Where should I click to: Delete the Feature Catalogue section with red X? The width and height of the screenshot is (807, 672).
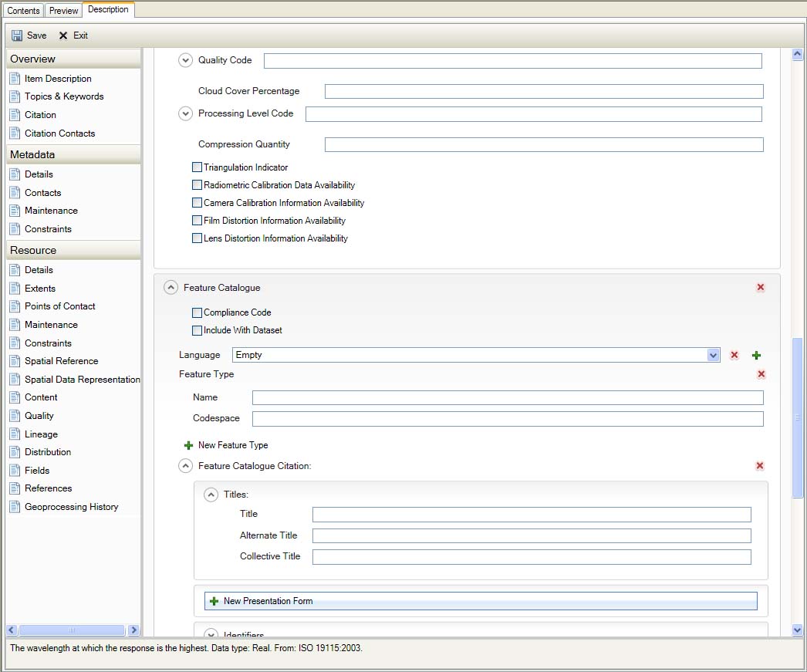pos(760,288)
